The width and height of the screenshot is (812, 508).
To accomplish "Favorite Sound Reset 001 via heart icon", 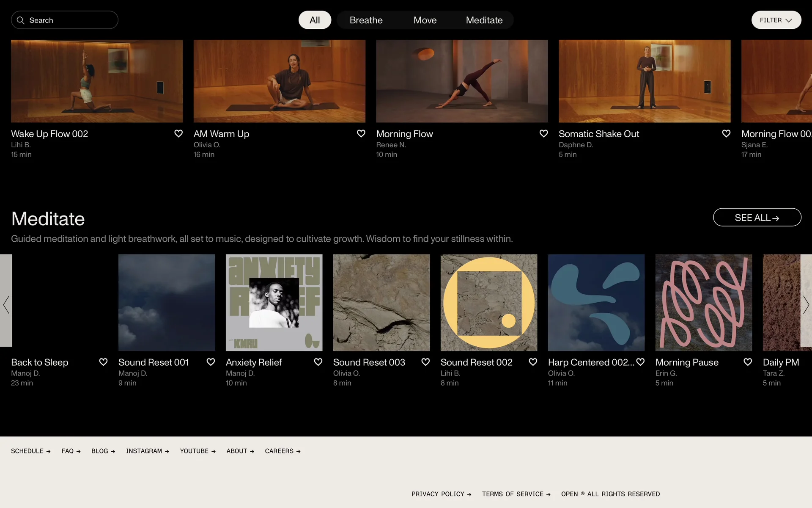I will pos(211,362).
